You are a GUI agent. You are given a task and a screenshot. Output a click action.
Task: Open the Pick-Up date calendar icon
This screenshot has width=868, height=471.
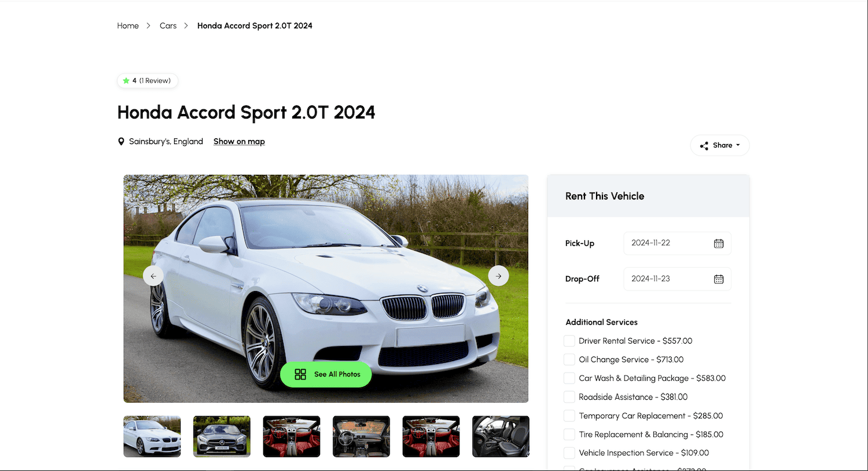pyautogui.click(x=718, y=244)
